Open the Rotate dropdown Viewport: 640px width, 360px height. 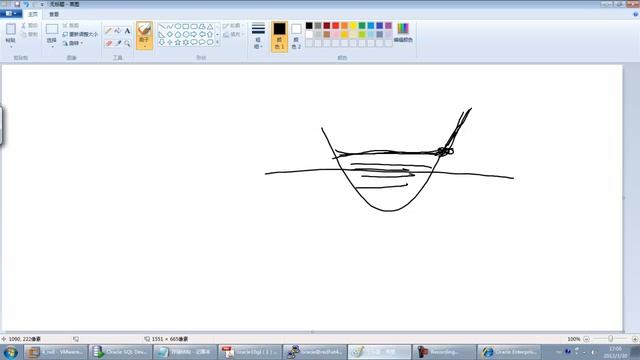click(x=73, y=43)
